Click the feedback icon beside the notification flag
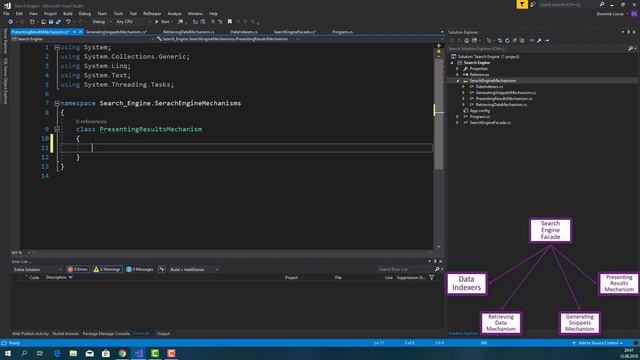Image resolution: width=640 pixels, height=360 pixels. point(533,4)
